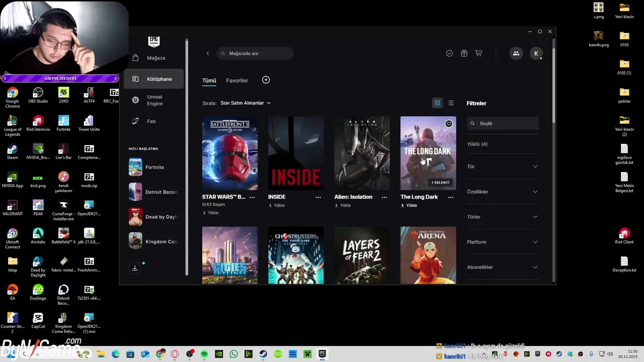This screenshot has width=644, height=362.
Task: Open the checkmark status icon in header
Action: tap(449, 53)
